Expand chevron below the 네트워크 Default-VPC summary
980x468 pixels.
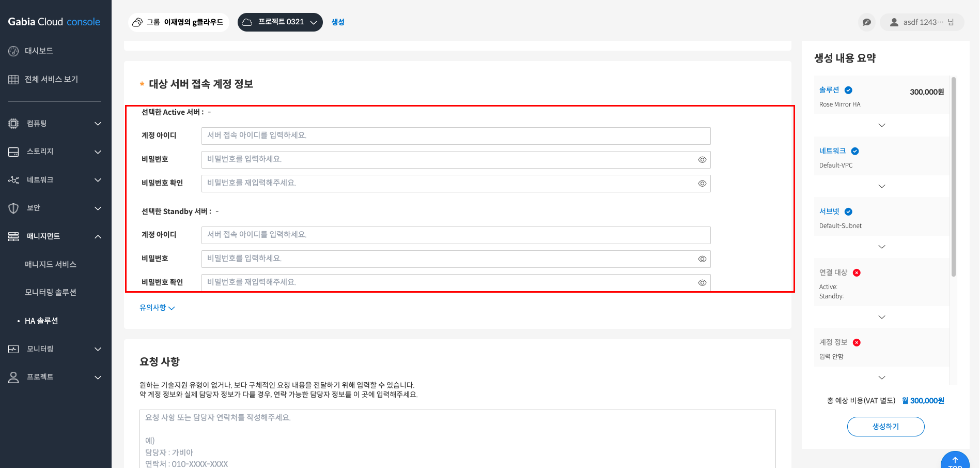click(882, 186)
